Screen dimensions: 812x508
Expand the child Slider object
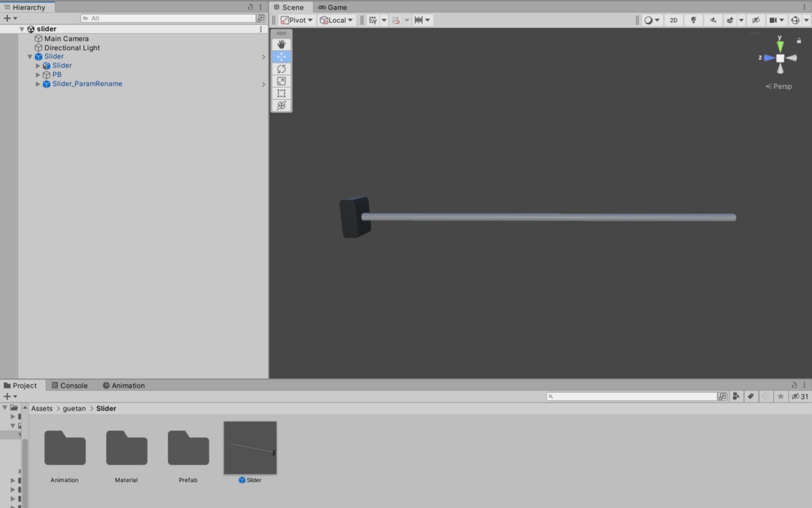38,66
